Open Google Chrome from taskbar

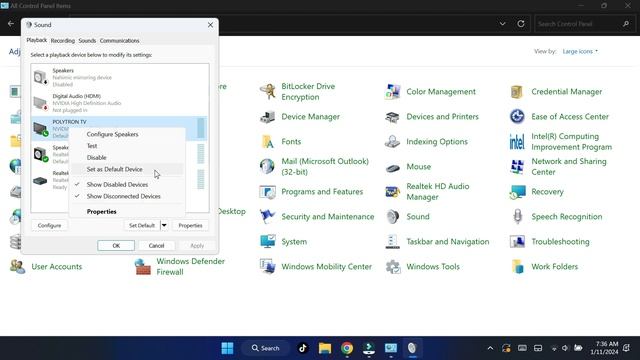tap(347, 348)
